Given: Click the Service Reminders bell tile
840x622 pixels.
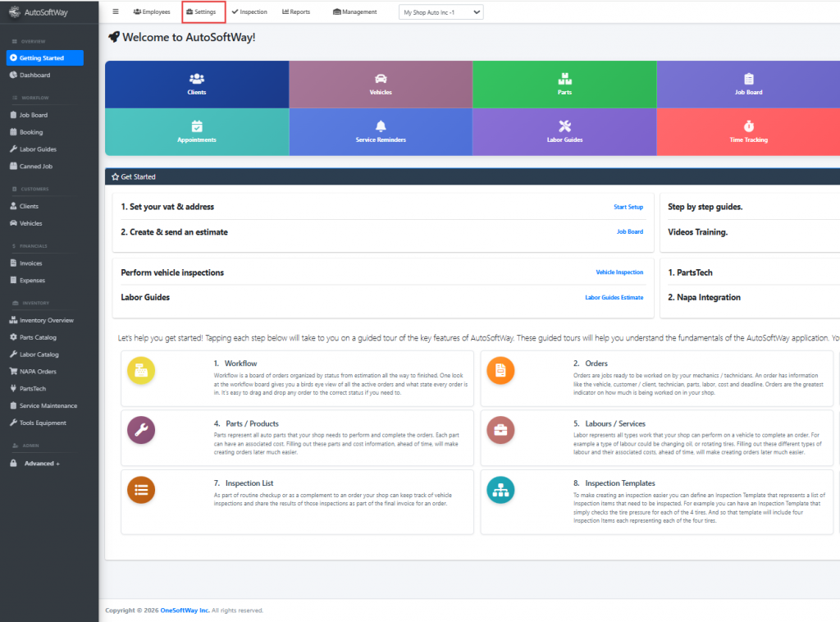Looking at the screenshot, I should [381, 131].
